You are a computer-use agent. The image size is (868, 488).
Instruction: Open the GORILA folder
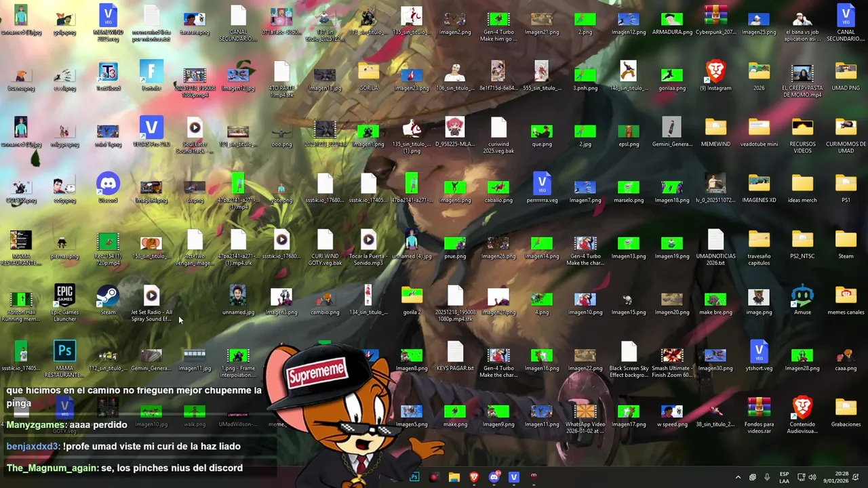pos(368,76)
